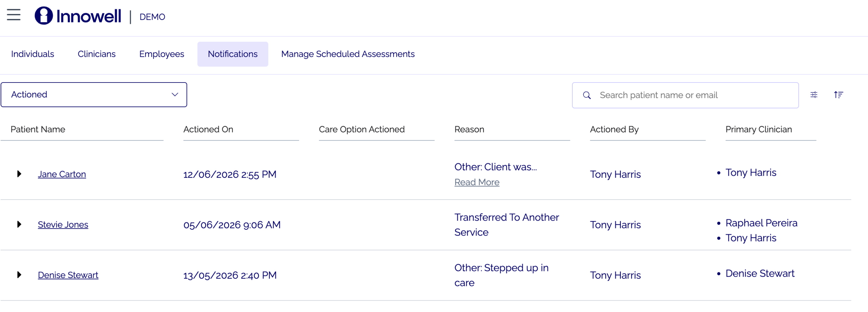This screenshot has width=868, height=312.
Task: Click the Innowell logo
Action: click(78, 16)
